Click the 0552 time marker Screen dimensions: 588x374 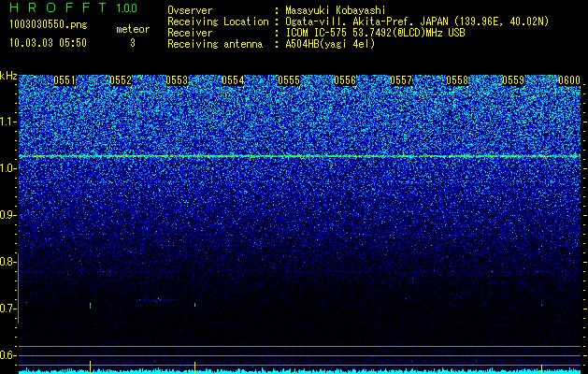click(121, 80)
